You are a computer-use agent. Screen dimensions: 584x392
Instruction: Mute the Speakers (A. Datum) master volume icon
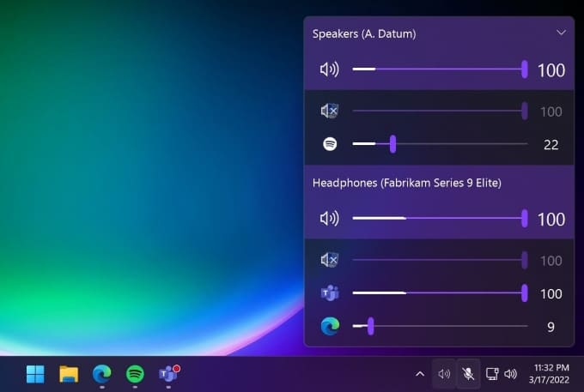click(x=330, y=69)
